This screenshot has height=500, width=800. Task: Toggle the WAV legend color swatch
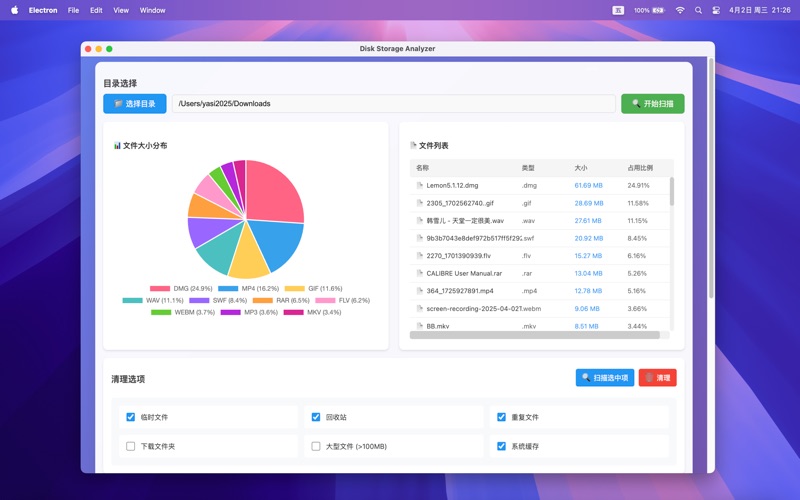(x=133, y=301)
